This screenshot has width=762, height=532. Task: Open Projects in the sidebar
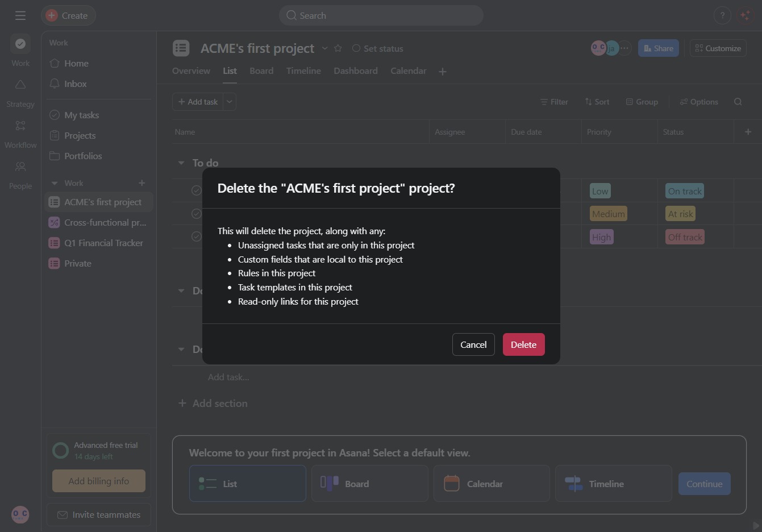pos(98,135)
